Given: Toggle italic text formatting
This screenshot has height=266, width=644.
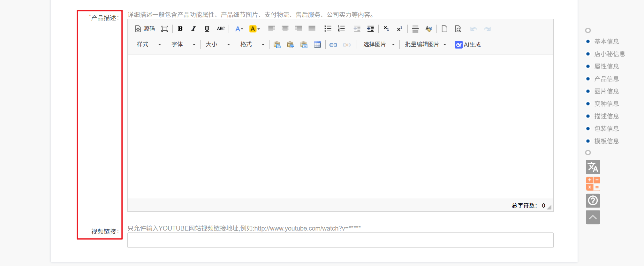Looking at the screenshot, I should point(193,29).
